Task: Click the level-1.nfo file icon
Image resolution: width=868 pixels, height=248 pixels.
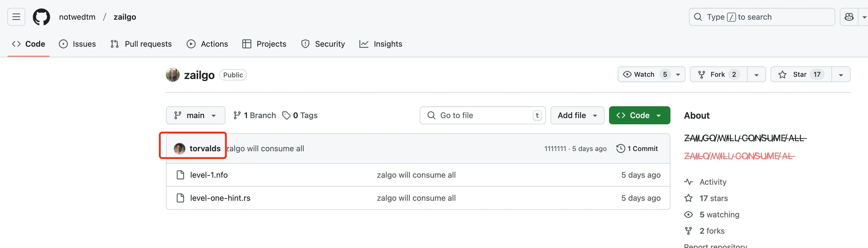Action: pos(180,175)
